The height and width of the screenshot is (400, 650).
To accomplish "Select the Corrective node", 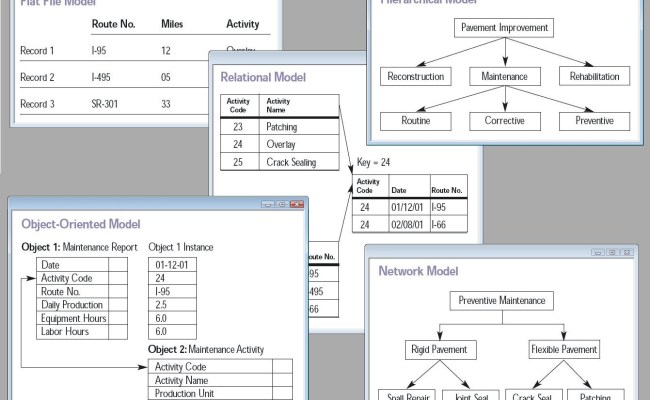I will [x=505, y=121].
